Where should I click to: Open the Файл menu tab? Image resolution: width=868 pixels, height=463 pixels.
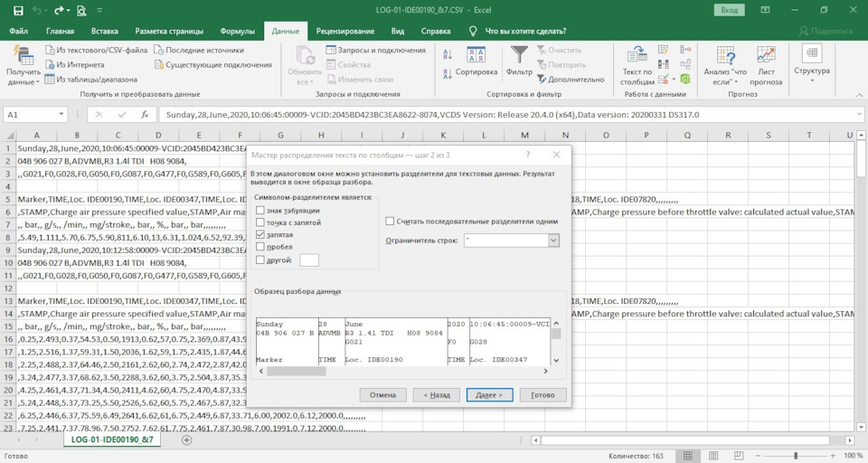[x=18, y=31]
